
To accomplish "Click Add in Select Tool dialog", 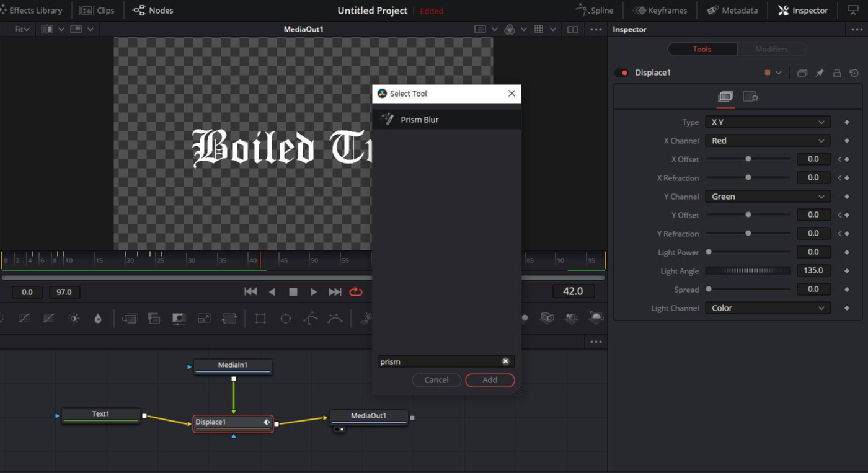I will pos(490,380).
